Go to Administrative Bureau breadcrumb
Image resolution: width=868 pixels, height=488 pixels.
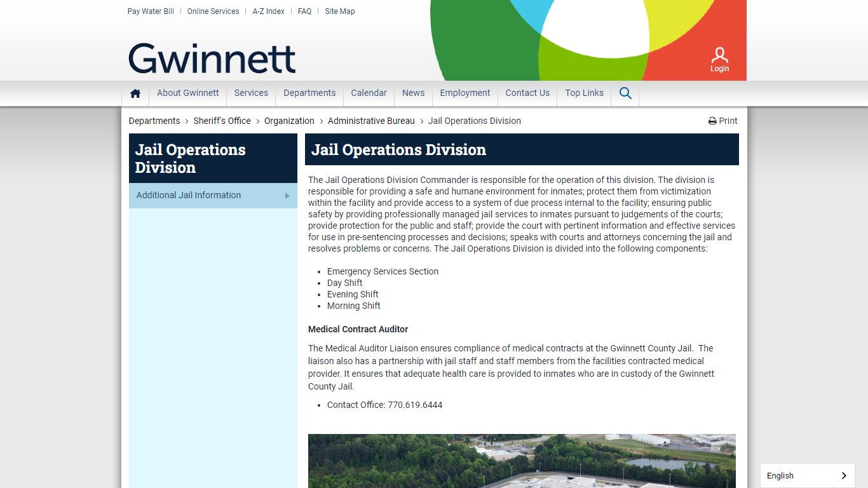tap(371, 121)
